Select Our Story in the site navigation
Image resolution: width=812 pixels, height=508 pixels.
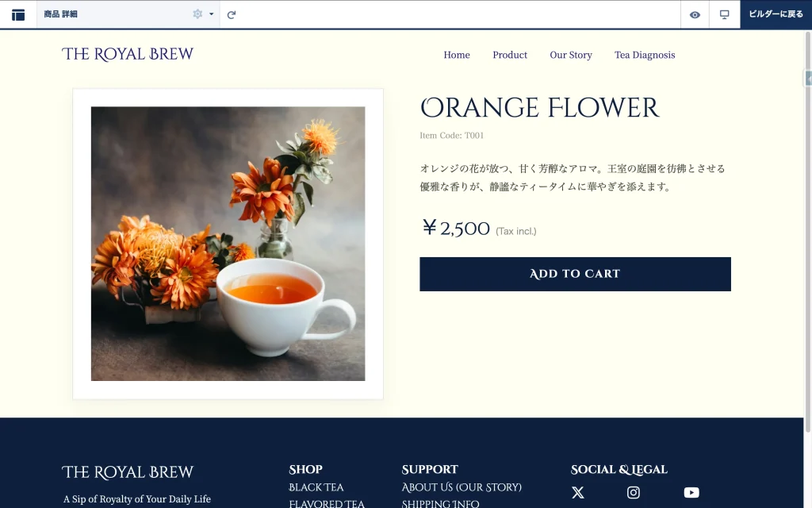point(571,55)
